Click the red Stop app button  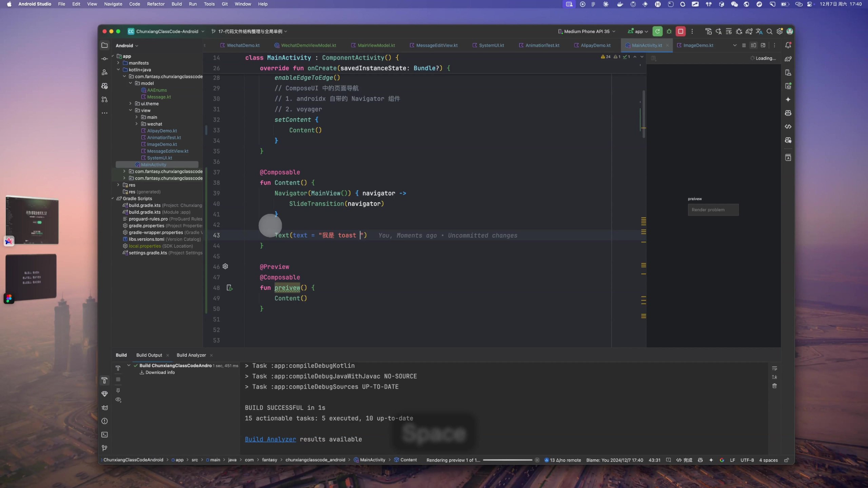click(x=680, y=31)
